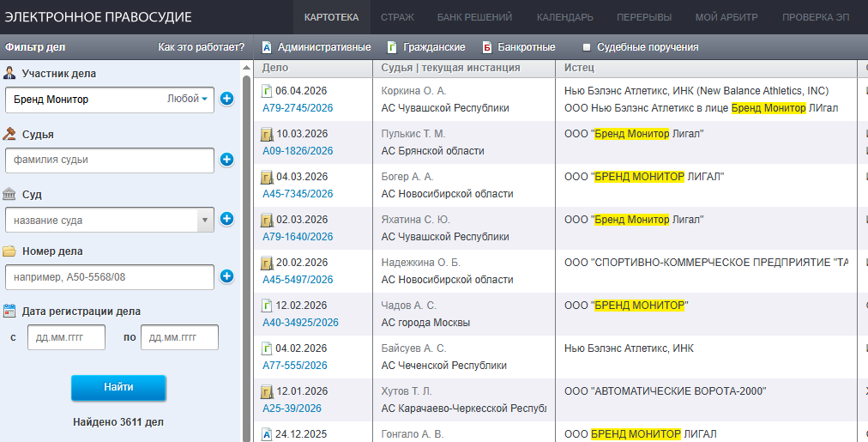
Task: Click the case type icon for А25-39/2026
Action: 267,391
